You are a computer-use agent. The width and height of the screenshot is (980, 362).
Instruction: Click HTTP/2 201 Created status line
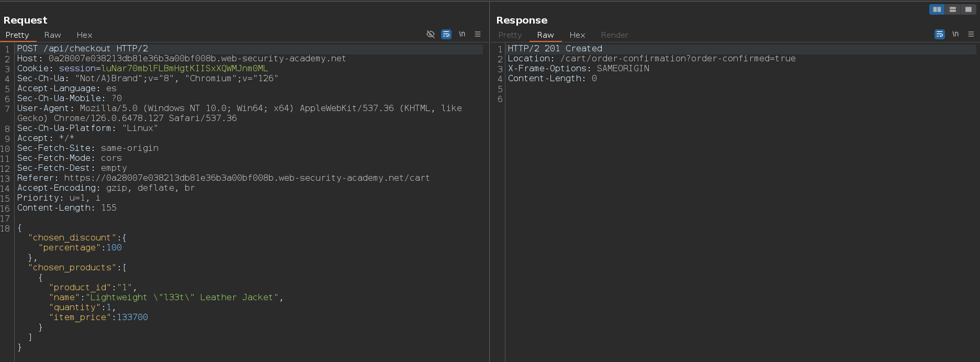555,49
